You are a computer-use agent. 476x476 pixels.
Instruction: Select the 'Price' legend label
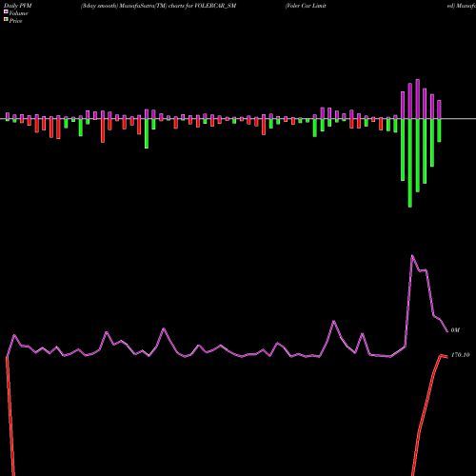[15, 21]
